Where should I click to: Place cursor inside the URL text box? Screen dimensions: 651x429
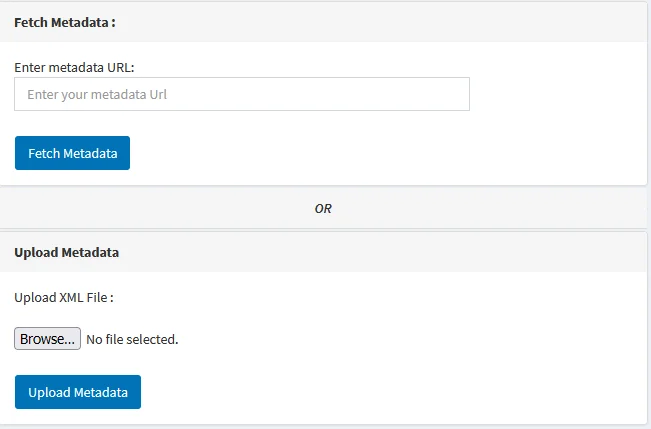242,94
